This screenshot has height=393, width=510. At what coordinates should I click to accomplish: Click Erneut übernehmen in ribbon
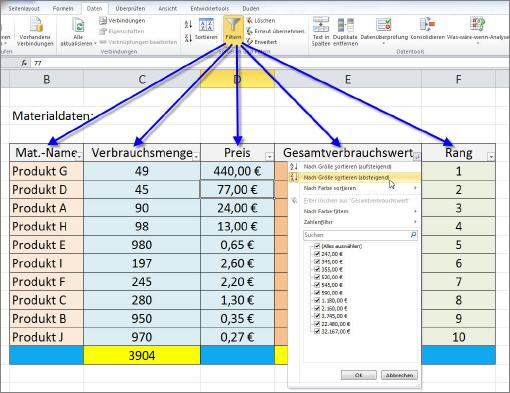point(276,31)
